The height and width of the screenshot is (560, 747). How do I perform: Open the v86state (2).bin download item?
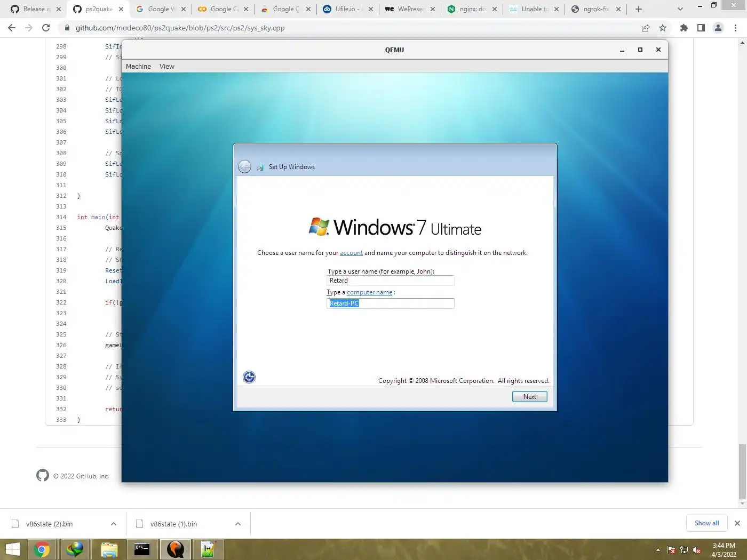click(49, 524)
